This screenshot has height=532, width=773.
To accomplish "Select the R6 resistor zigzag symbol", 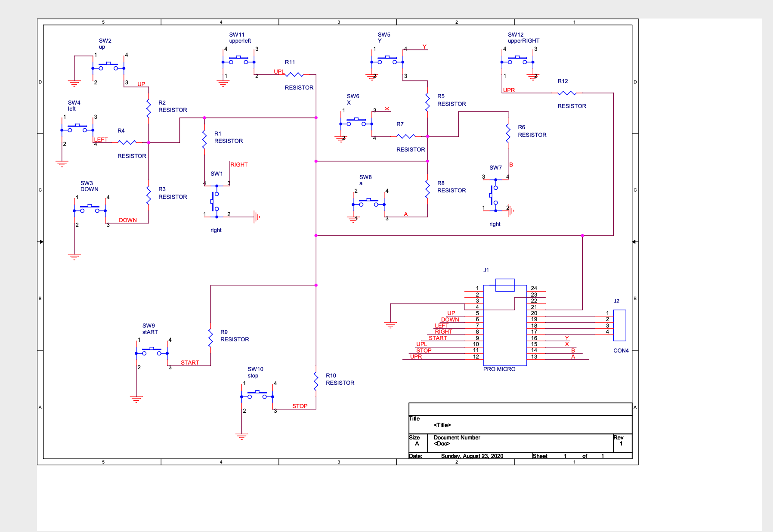I will coord(508,133).
